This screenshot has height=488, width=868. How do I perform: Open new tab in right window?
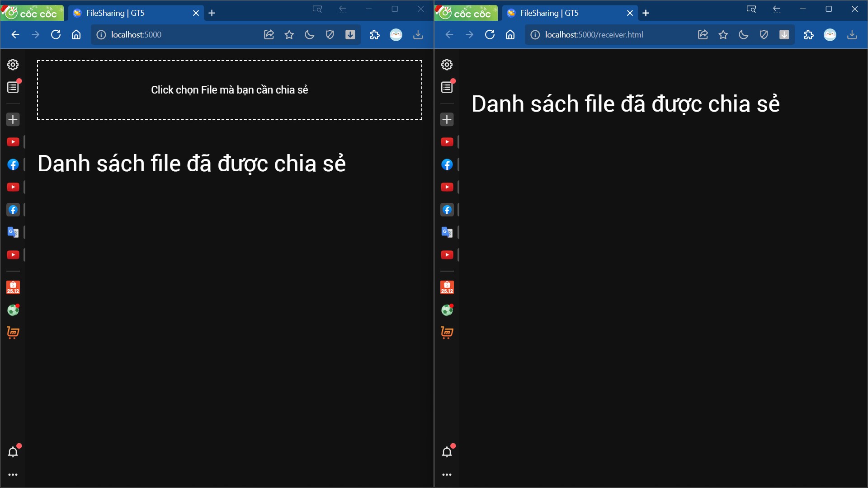click(x=646, y=13)
